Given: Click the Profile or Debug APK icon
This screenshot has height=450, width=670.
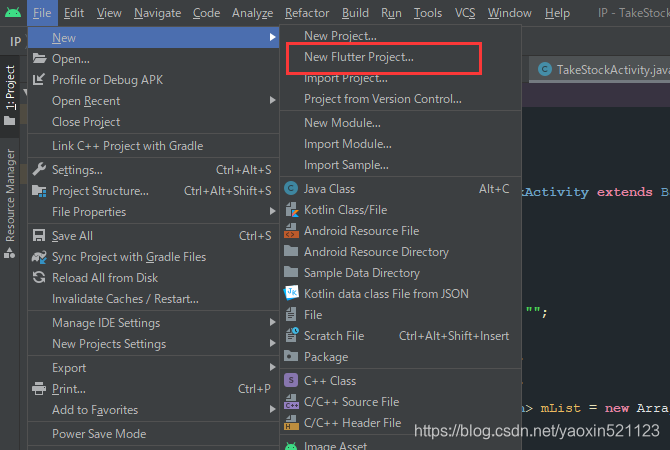Looking at the screenshot, I should [39, 79].
